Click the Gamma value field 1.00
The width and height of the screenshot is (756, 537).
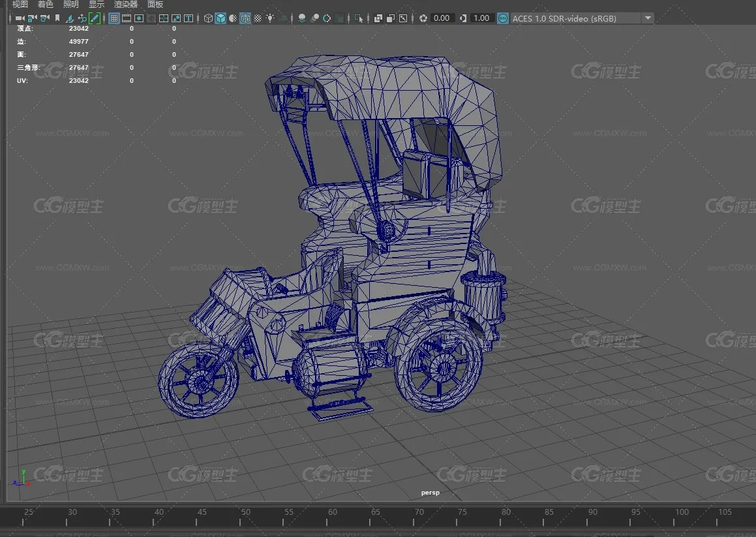[481, 18]
